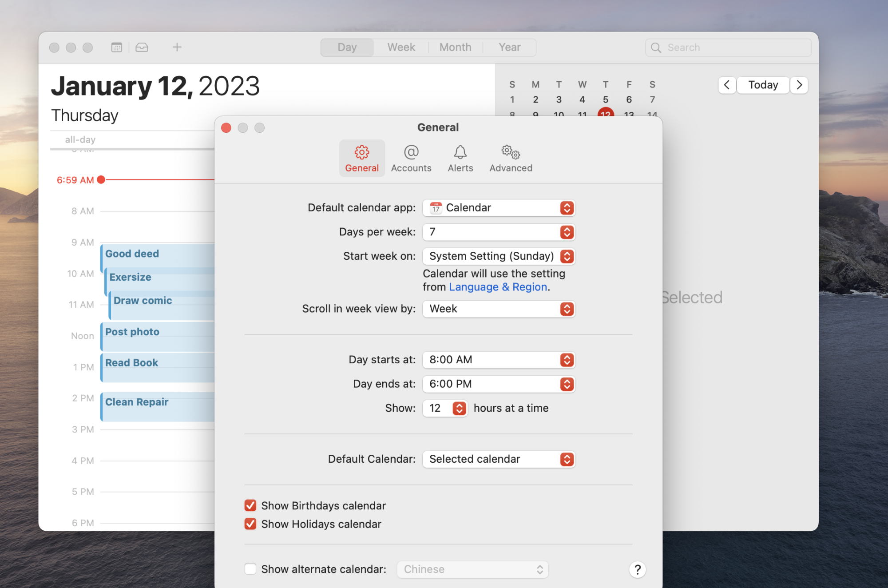Screen dimensions: 888x588
Task: Switch to Month view tab
Action: (x=455, y=47)
